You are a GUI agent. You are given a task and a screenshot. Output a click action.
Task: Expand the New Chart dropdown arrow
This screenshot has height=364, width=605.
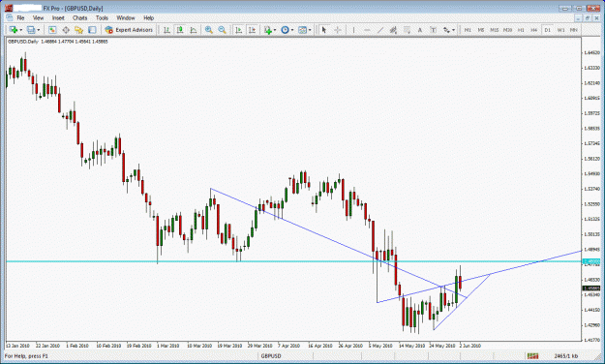click(20, 30)
